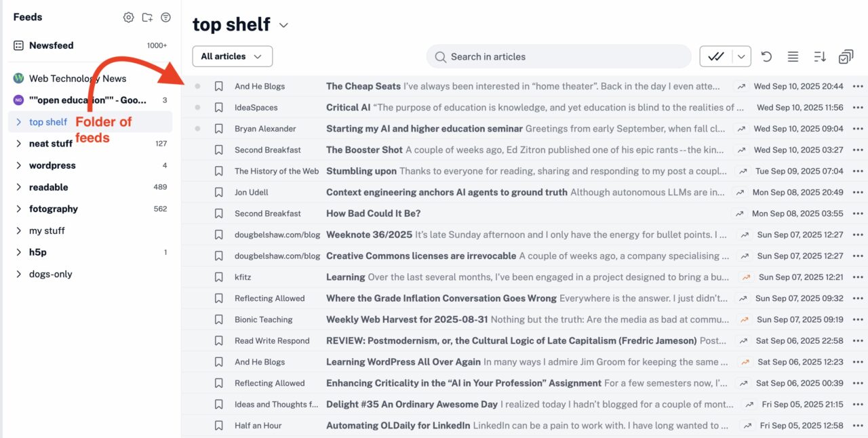The height and width of the screenshot is (438, 868).
Task: Open the feeds filter icon
Action: click(x=166, y=18)
